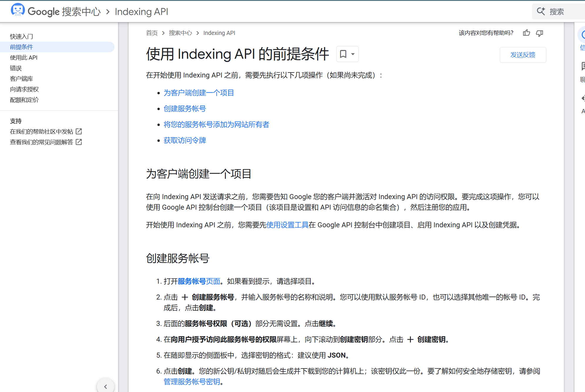This screenshot has height=392, width=585.
Task: Go to 首页 breadcrumb
Action: click(152, 33)
